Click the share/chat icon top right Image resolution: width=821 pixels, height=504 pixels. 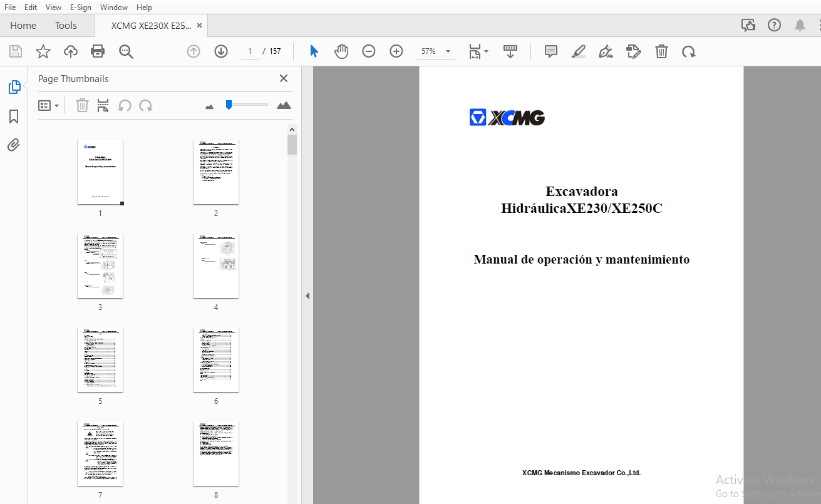point(748,25)
